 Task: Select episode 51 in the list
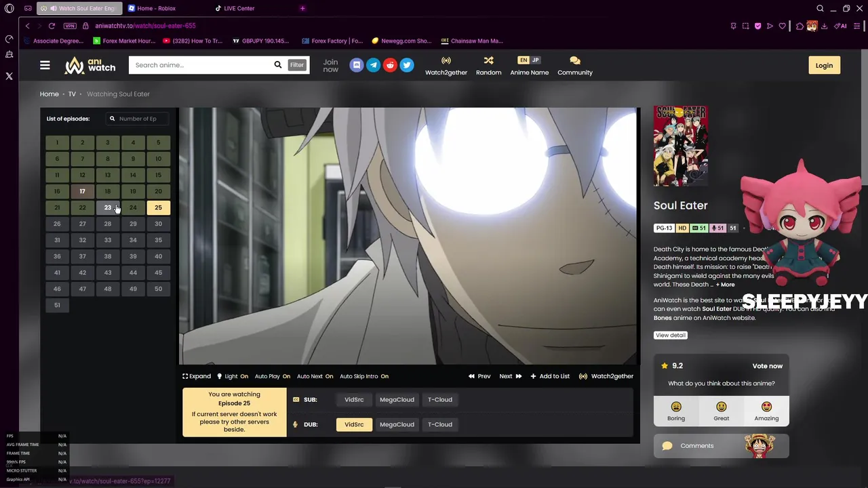(57, 305)
